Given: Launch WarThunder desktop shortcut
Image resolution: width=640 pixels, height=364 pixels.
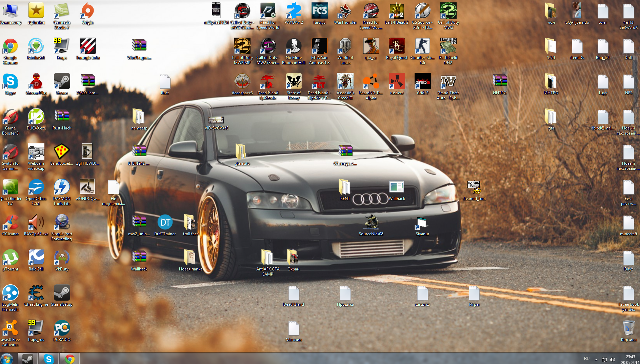Looking at the screenshot, I should pyautogui.click(x=345, y=14).
